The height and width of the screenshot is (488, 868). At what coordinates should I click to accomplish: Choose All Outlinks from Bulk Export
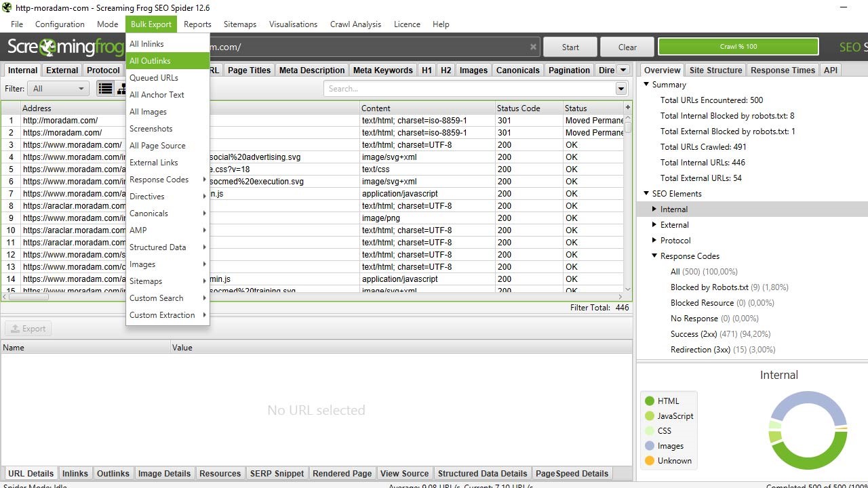click(167, 61)
